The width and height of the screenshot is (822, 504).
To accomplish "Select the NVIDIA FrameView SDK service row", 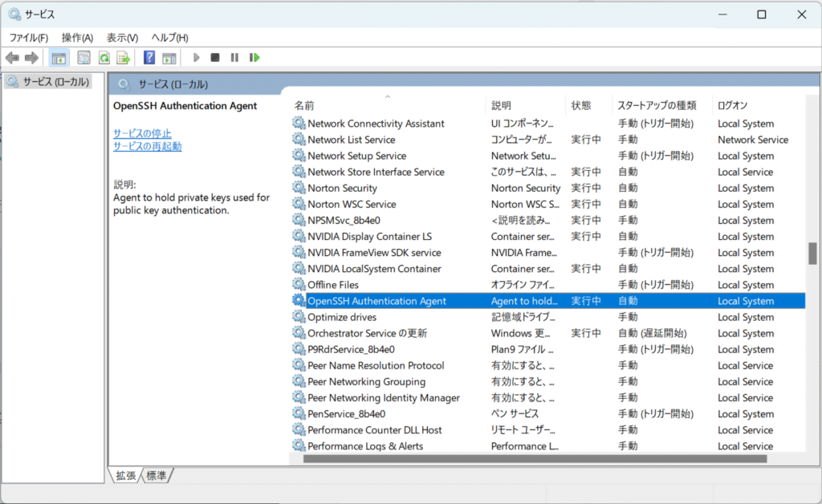I will coord(547,253).
